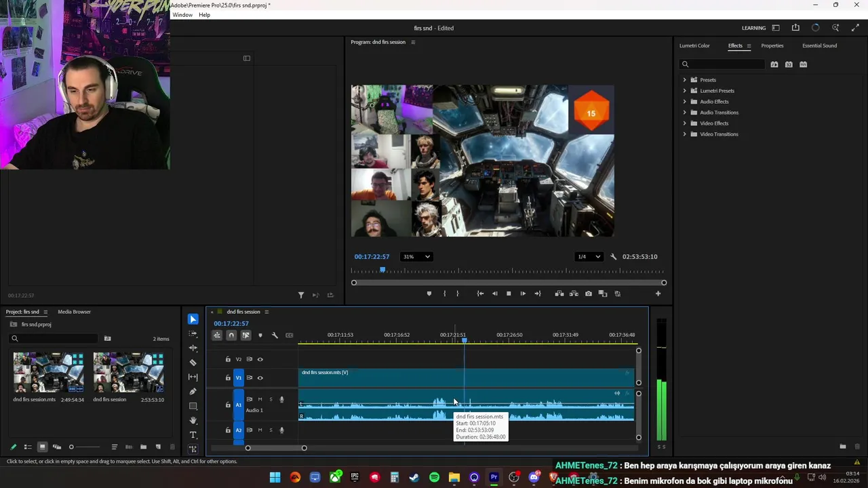
Task: Click Mark Out in Program Monitor
Action: click(x=458, y=293)
